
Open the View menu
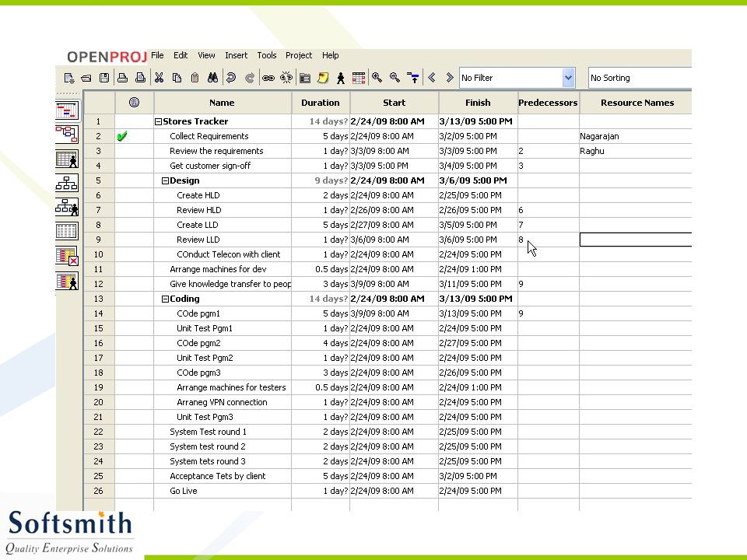[x=206, y=55]
